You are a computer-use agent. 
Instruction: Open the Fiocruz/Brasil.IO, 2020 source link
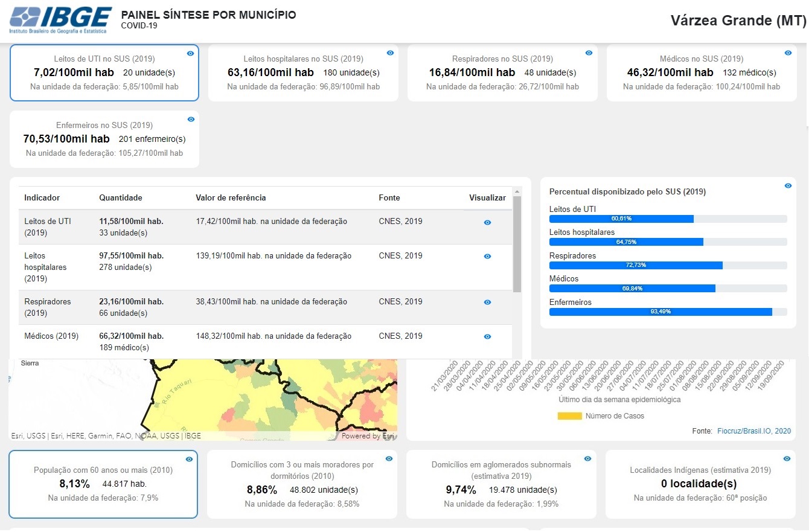coord(753,431)
